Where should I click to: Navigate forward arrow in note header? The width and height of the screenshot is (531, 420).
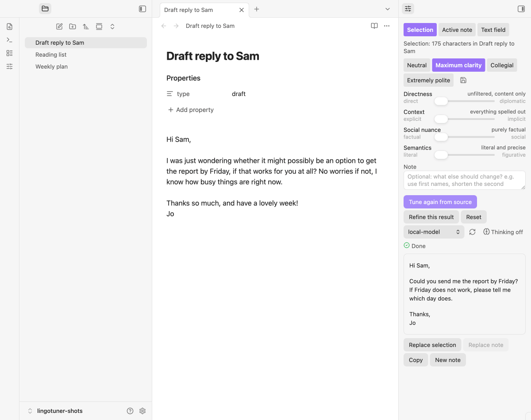tap(176, 26)
